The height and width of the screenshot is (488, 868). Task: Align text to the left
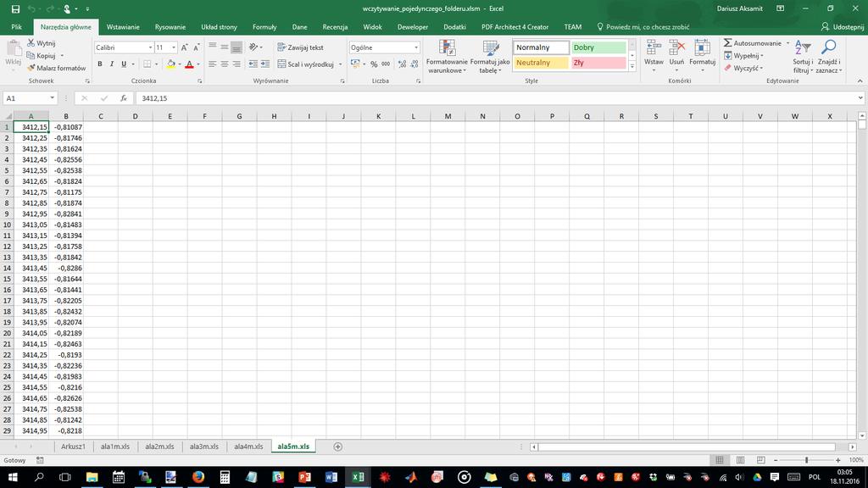(212, 64)
